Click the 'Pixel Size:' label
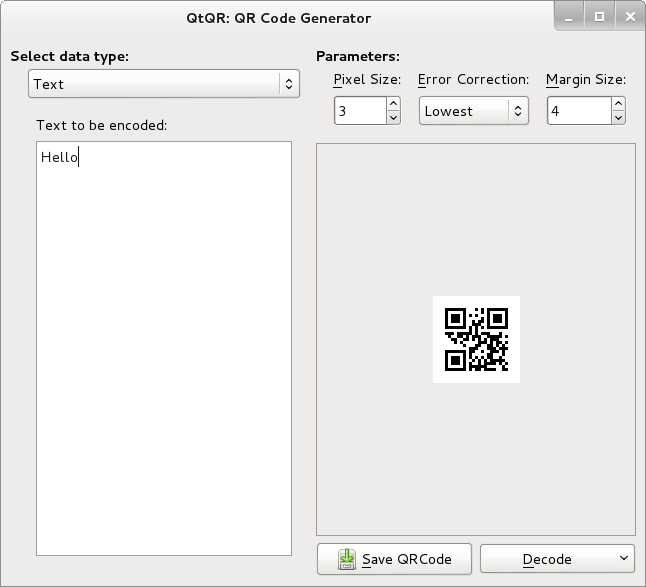The height and width of the screenshot is (587, 646). (x=367, y=80)
